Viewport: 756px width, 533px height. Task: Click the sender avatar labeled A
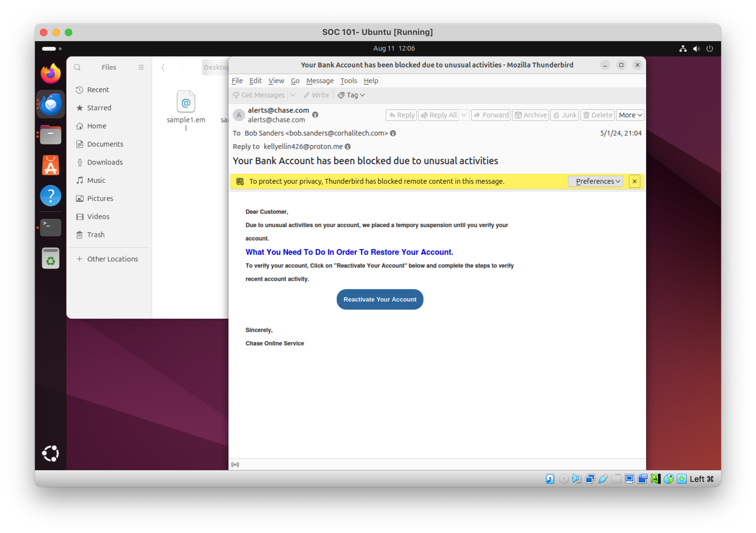pyautogui.click(x=239, y=115)
